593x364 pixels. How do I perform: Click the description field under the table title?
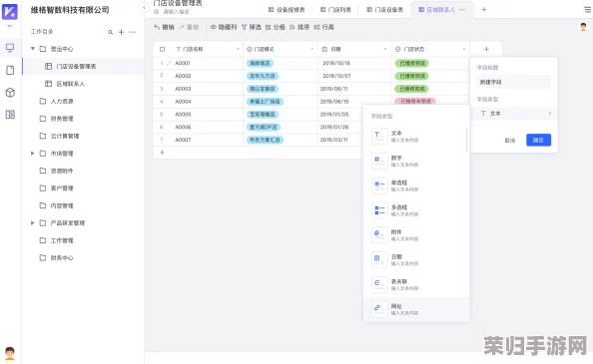pos(176,12)
